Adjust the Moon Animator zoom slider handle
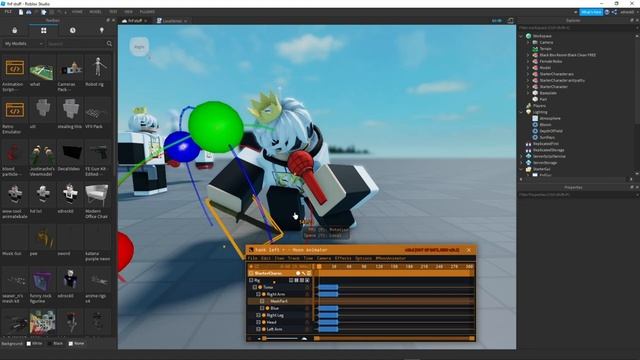The width and height of the screenshot is (640, 360). tap(264, 338)
